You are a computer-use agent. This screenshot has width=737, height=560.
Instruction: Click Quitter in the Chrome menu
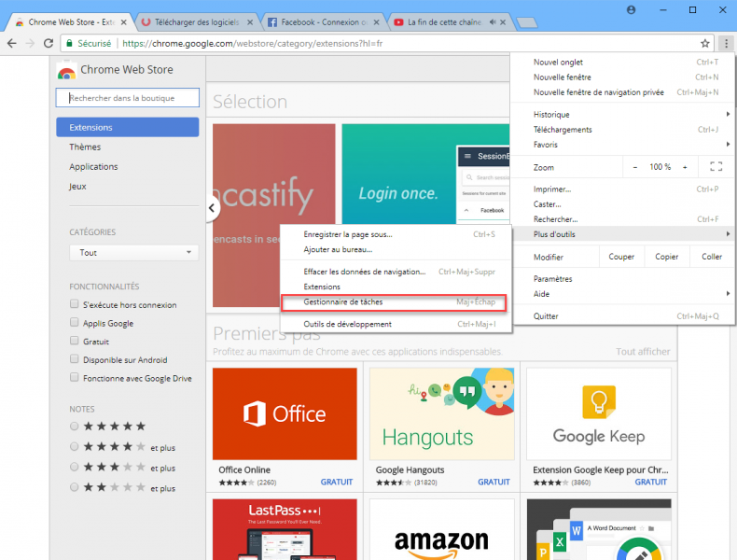click(623, 316)
